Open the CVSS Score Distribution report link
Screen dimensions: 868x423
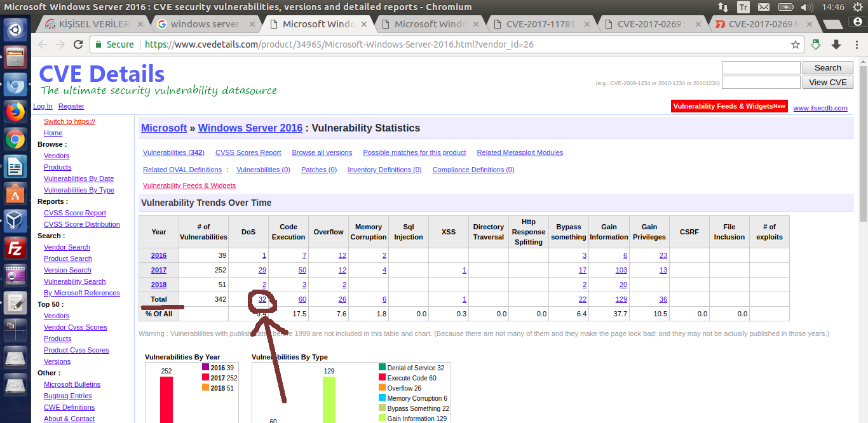[82, 224]
